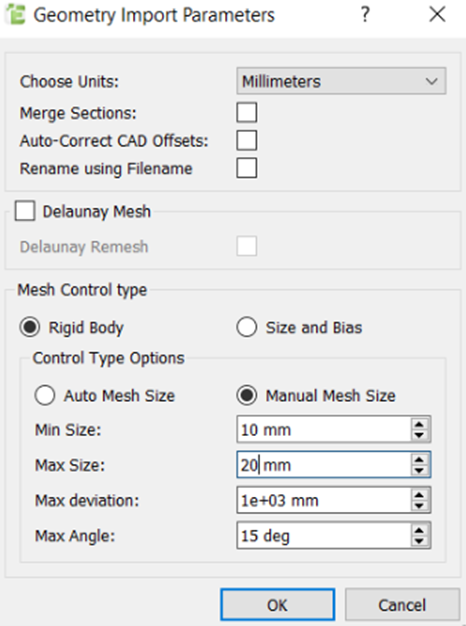This screenshot has height=626, width=466.
Task: Increase Min Size with the up arrow
Action: 419,424
